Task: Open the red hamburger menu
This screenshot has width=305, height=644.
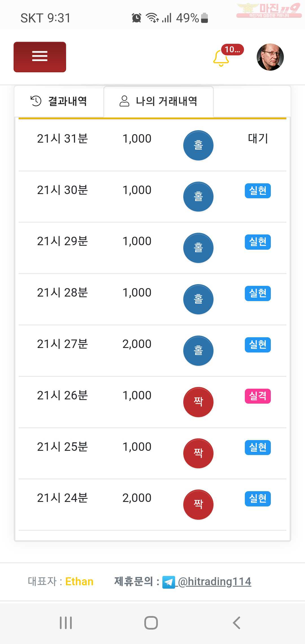Action: click(40, 57)
